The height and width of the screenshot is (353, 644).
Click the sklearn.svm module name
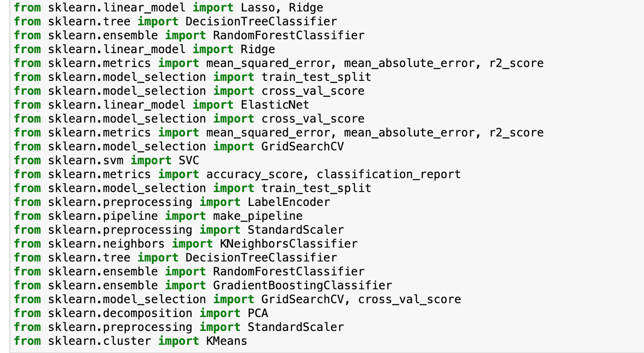pos(86,160)
